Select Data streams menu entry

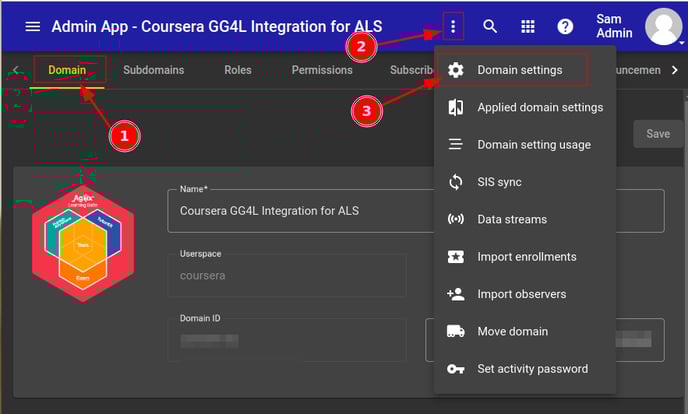click(x=525, y=219)
